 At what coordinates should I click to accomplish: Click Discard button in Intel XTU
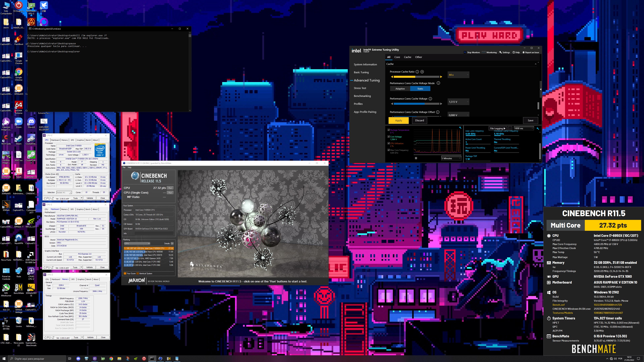click(419, 120)
